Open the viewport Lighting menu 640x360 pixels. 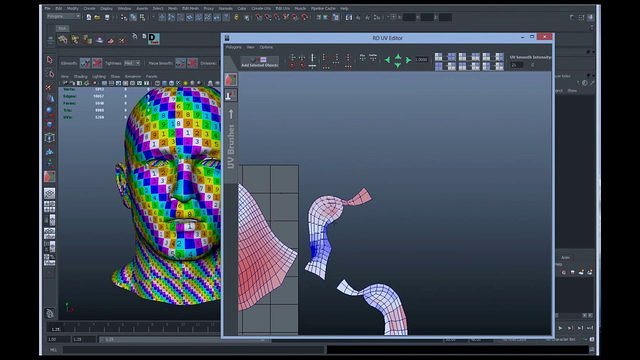[x=99, y=76]
